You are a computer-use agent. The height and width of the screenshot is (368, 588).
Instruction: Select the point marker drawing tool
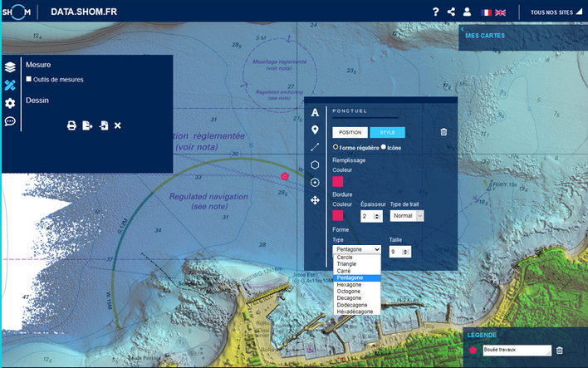[315, 130]
